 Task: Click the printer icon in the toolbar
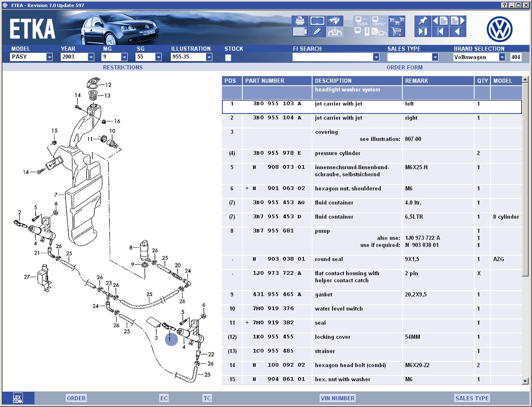pyautogui.click(x=300, y=21)
